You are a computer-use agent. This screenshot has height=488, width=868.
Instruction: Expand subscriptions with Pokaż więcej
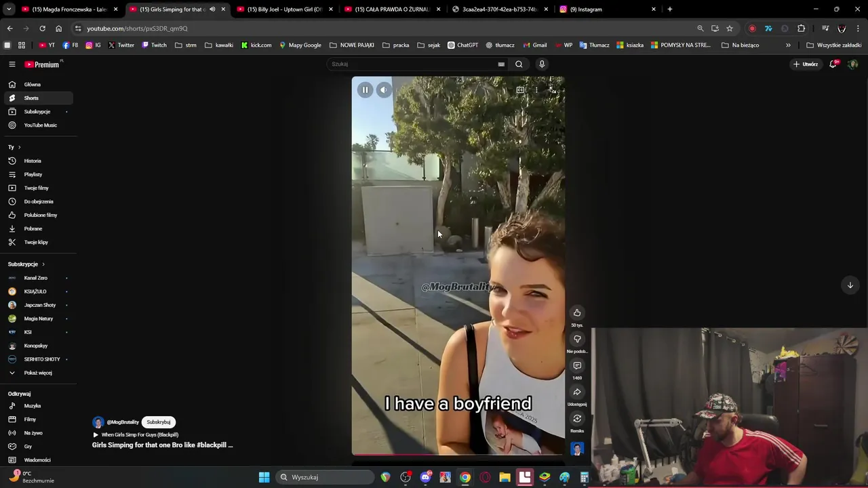pyautogui.click(x=38, y=373)
